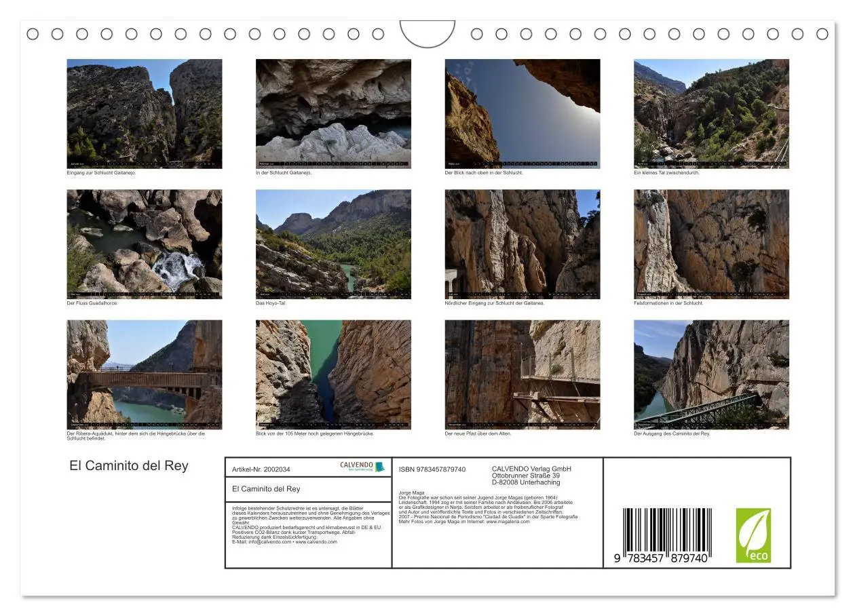Click the caption 'In der Schlucht Gaitanejo.'
The image size is (855, 616).
[284, 173]
